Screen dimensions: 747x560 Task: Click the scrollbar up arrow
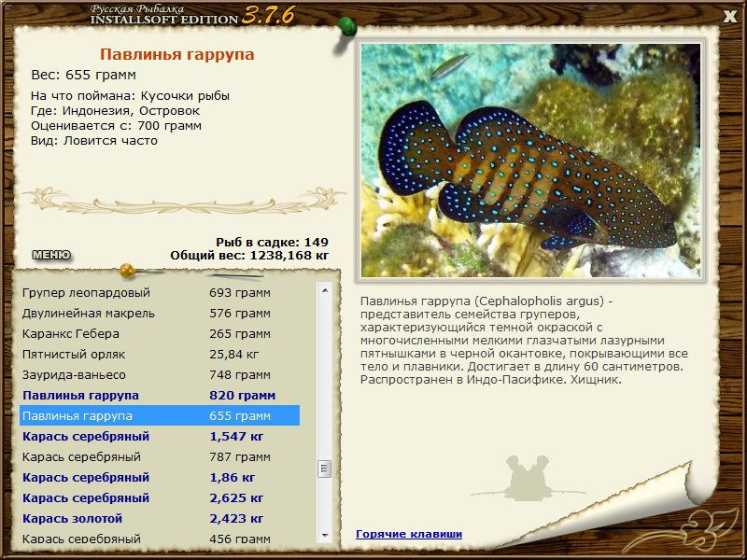click(x=325, y=290)
